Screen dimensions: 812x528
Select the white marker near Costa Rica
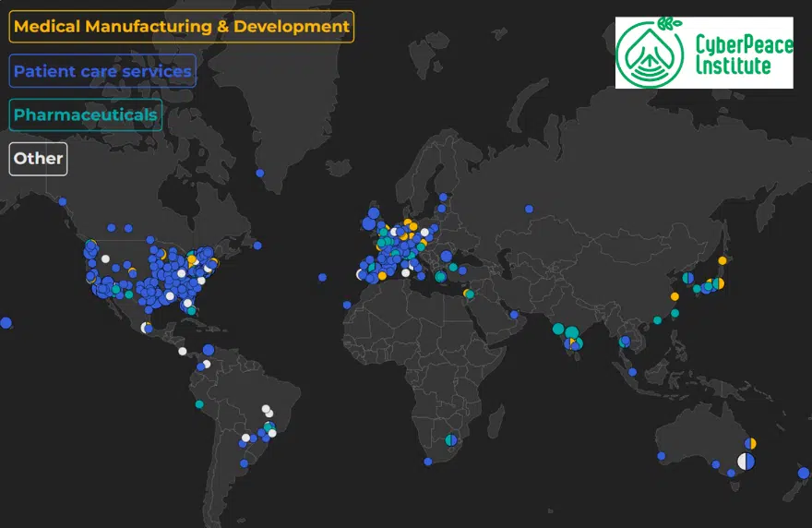pyautogui.click(x=183, y=352)
